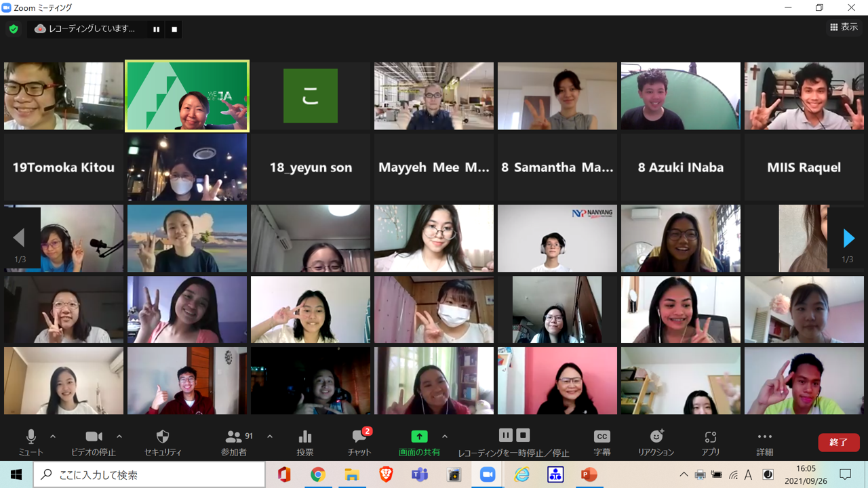868x488 pixels.
Task: Open the Reactions menu
Action: 656,442
